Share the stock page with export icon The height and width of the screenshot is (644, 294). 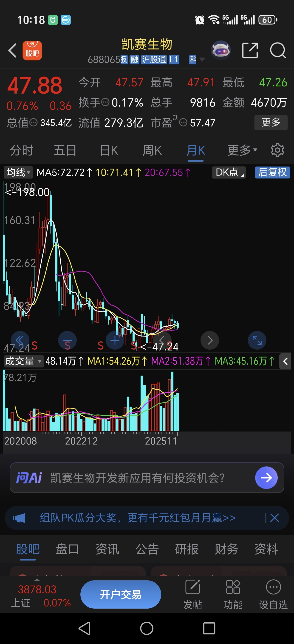tap(250, 51)
